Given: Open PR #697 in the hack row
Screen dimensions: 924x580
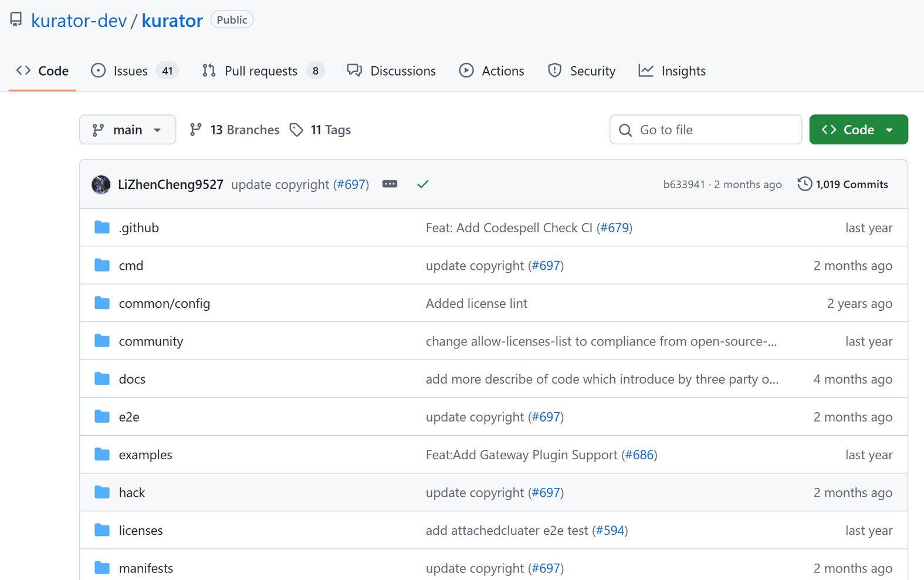Looking at the screenshot, I should click(546, 493).
